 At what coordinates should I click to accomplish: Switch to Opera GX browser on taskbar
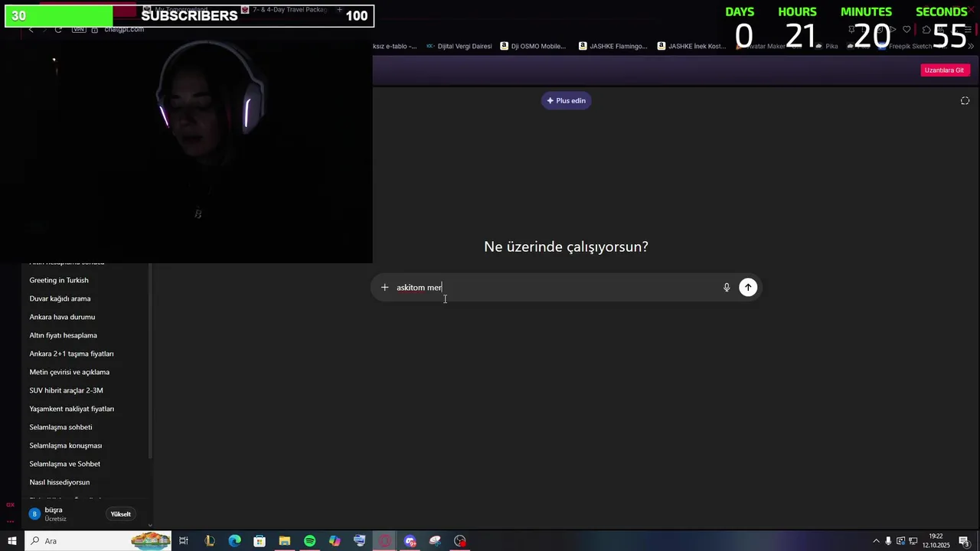[x=385, y=541]
